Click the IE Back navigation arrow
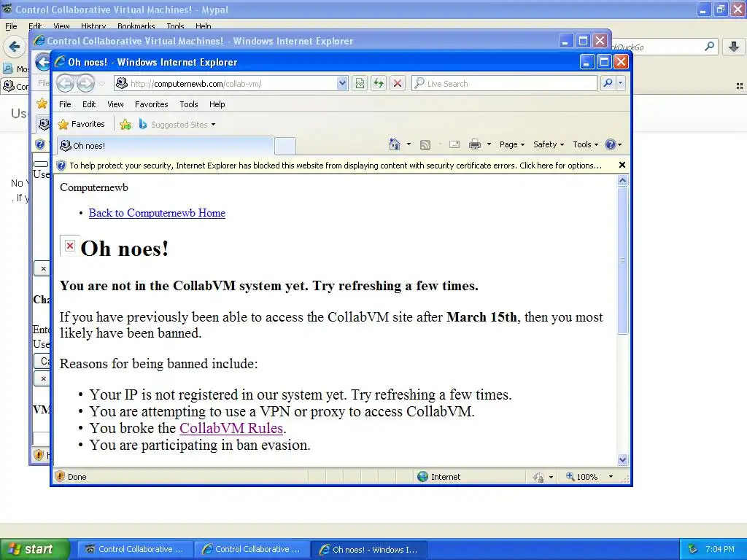 [x=65, y=83]
